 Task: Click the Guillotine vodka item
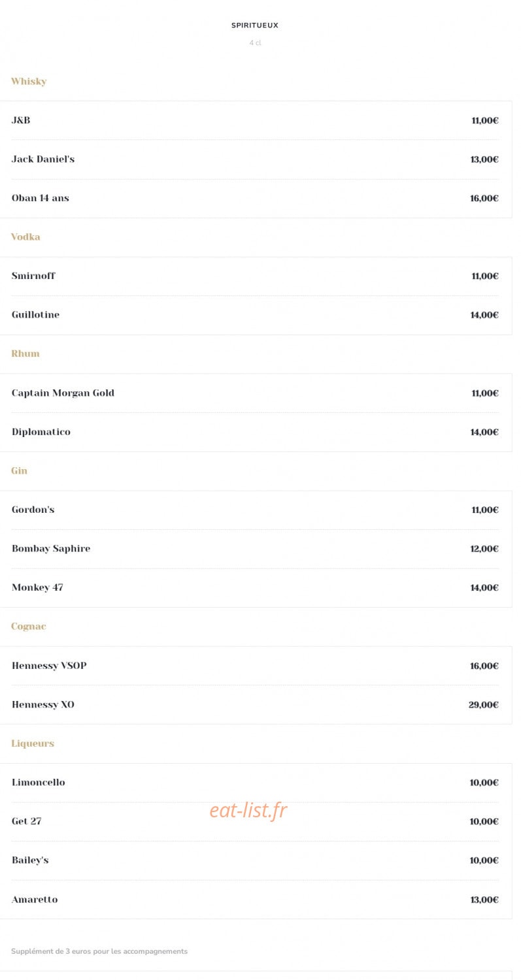coord(255,315)
